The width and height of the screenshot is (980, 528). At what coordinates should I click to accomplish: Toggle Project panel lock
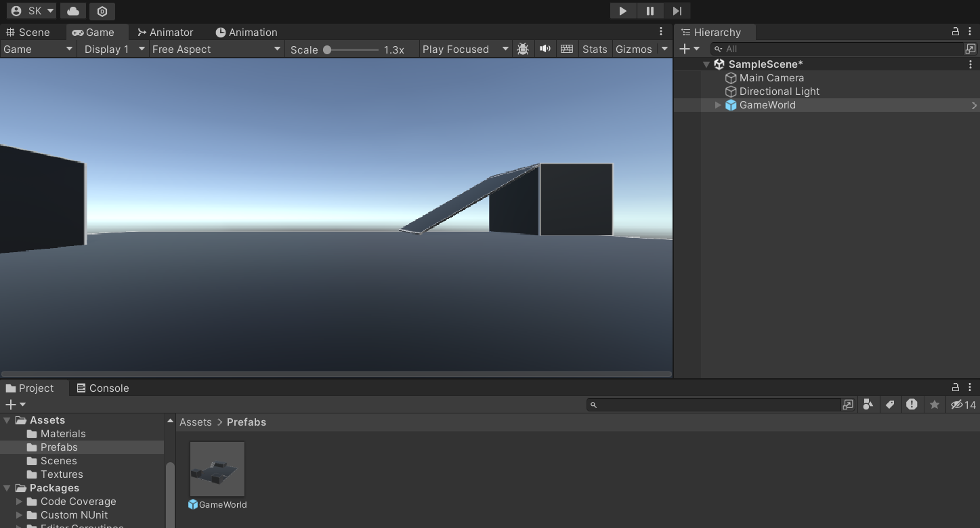pos(956,388)
